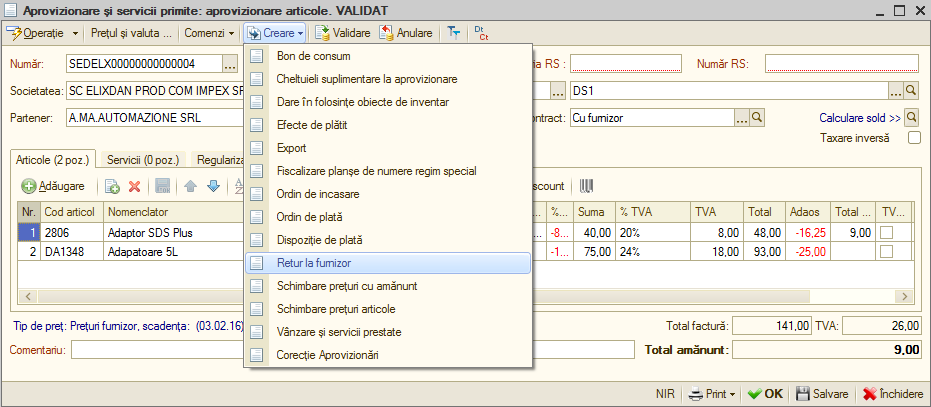Click the Dt/Ct accounting entries icon
The image size is (931, 407).
click(481, 33)
